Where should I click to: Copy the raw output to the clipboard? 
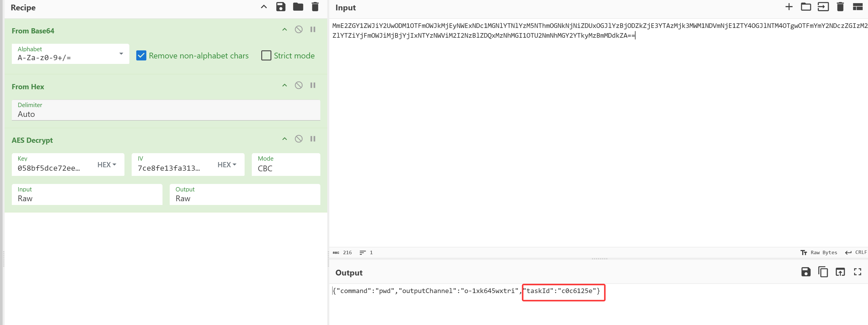click(x=823, y=272)
